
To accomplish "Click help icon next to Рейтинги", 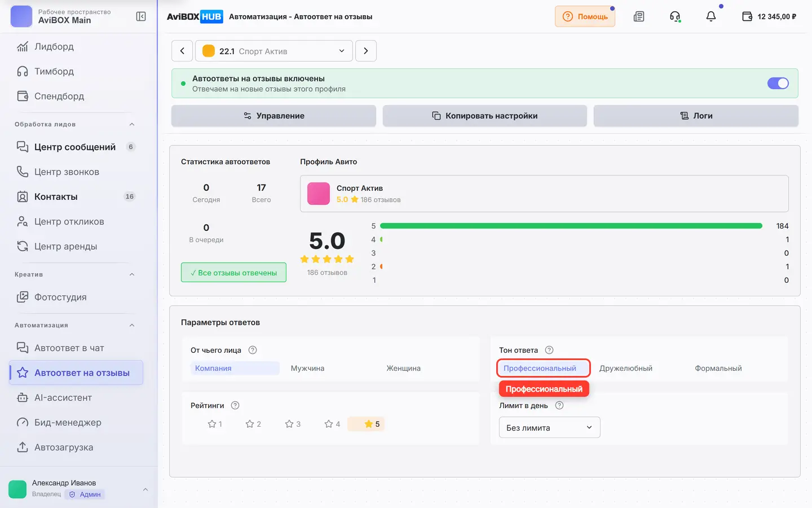I will coord(235,405).
